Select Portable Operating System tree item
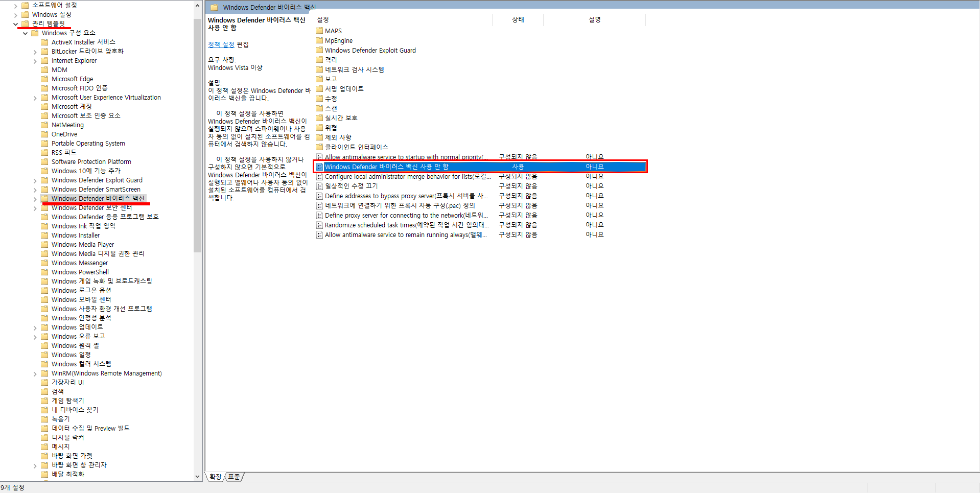This screenshot has width=980, height=493. (88, 144)
